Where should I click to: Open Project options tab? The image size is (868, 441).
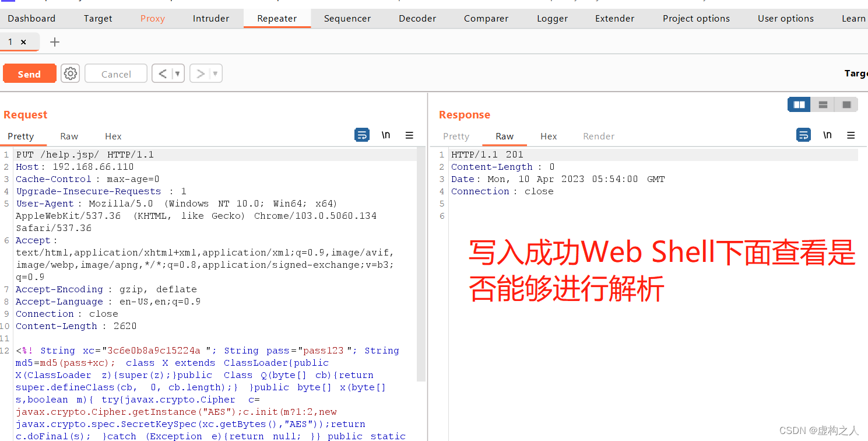[x=696, y=18]
